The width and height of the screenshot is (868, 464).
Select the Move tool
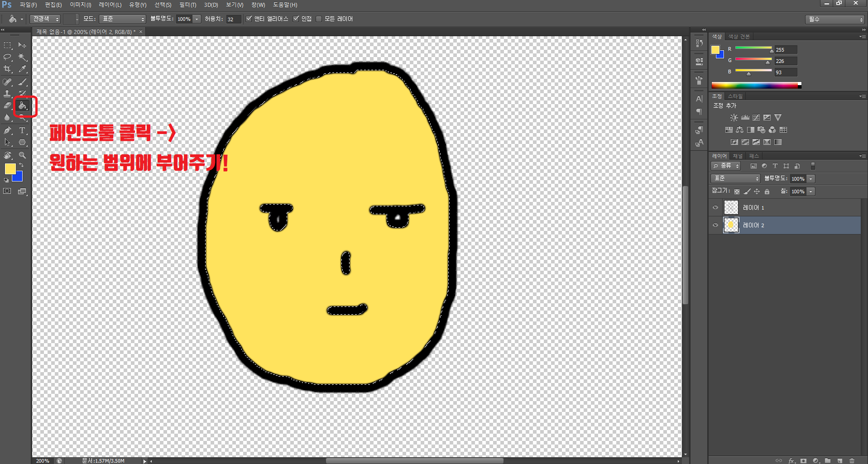click(x=22, y=45)
